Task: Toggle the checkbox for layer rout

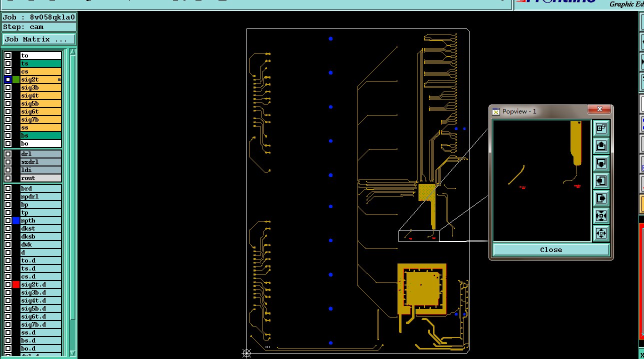Action: click(x=8, y=178)
